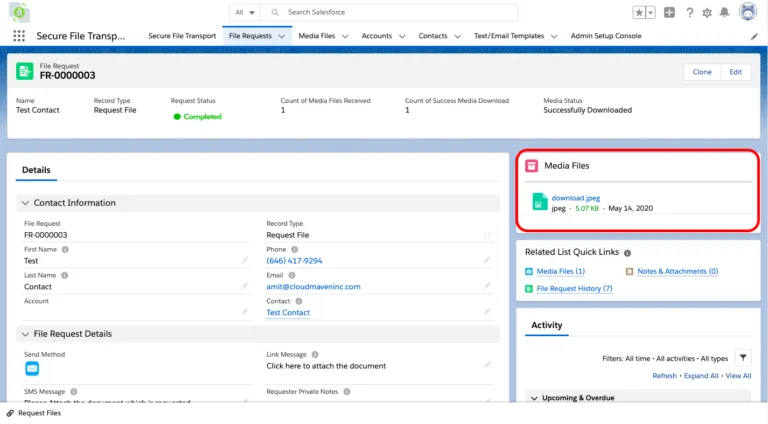Go to the Media Files nav tab

(x=316, y=36)
